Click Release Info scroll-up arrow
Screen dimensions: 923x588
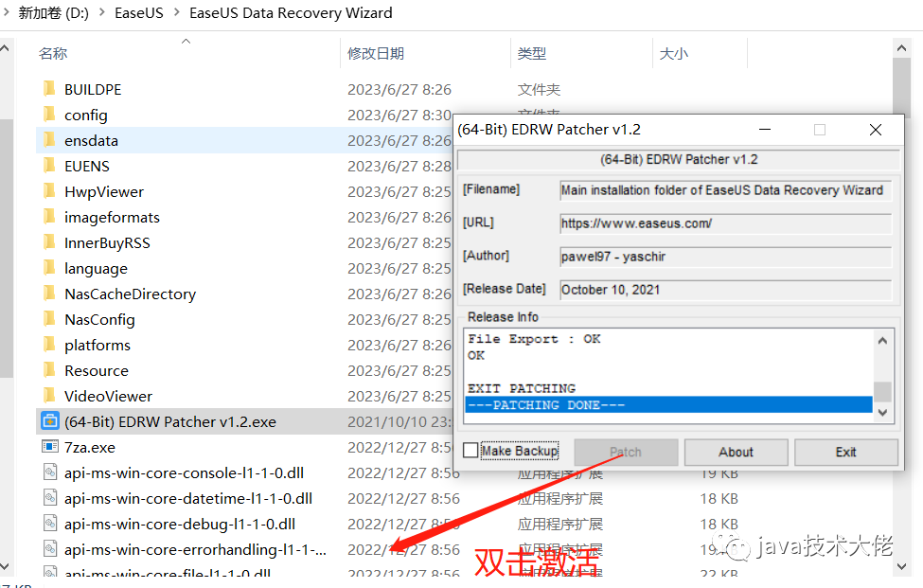pos(882,340)
